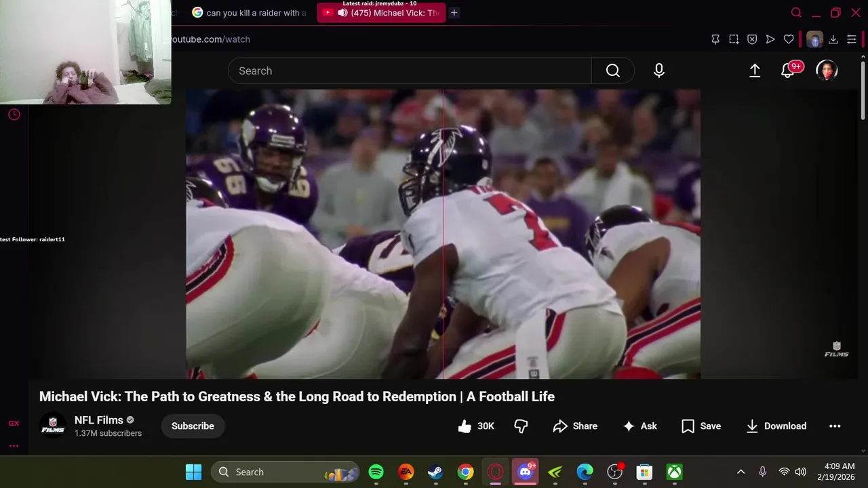This screenshot has width=868, height=488.
Task: Subscribe to NFL Films channel
Action: [x=193, y=426]
